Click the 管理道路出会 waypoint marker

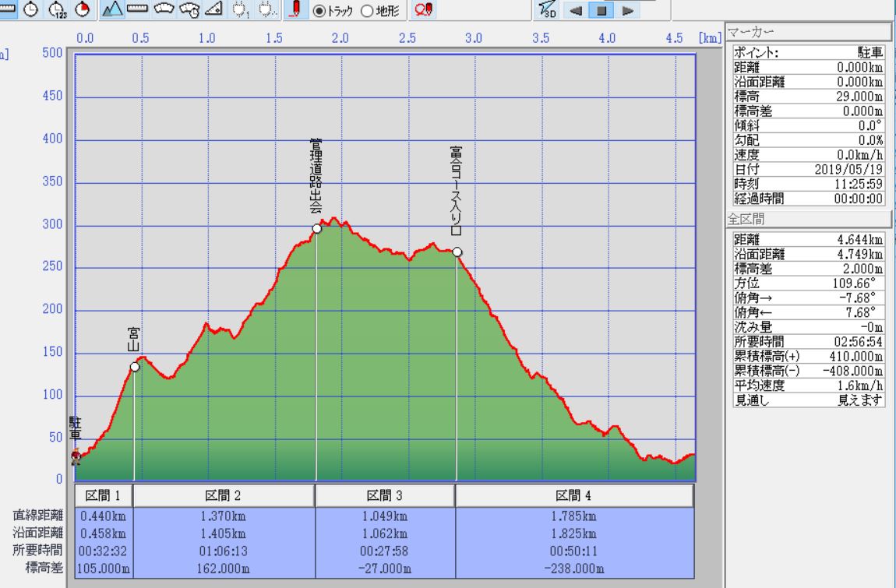[317, 228]
